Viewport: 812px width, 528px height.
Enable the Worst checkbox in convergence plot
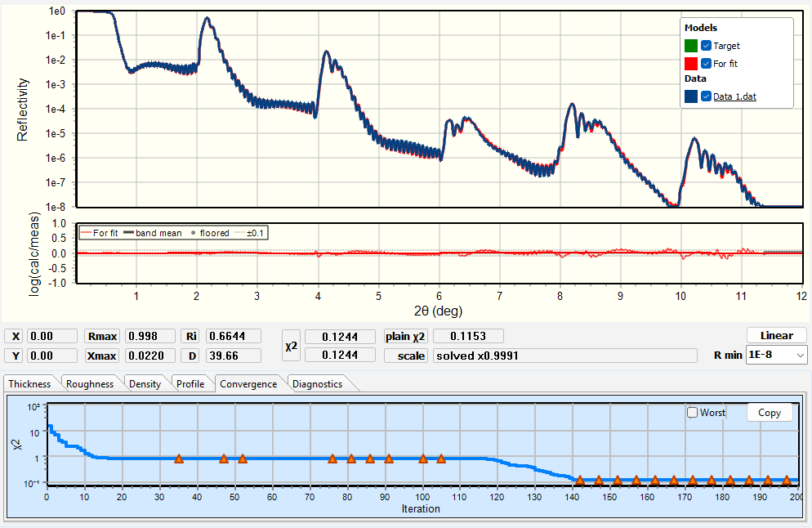tap(693, 413)
